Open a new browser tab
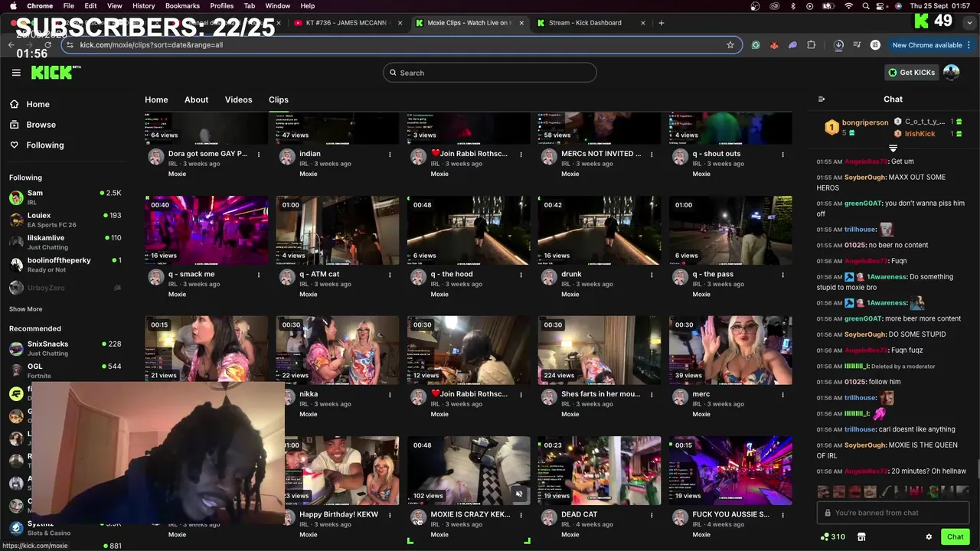 pyautogui.click(x=661, y=23)
